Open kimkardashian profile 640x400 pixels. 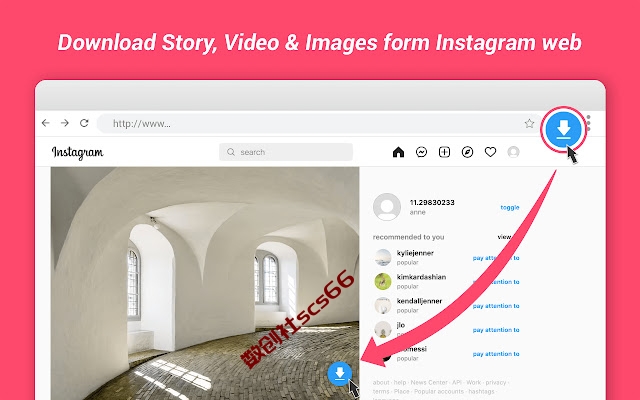421,277
